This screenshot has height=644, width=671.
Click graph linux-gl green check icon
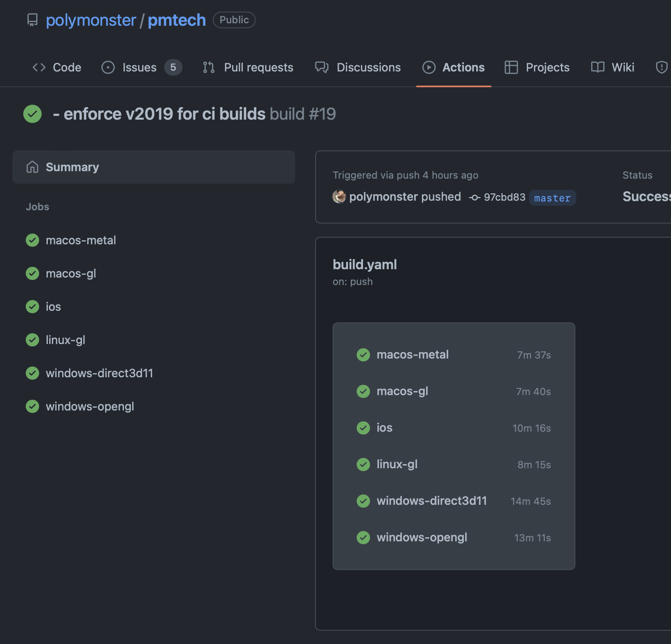pos(363,465)
